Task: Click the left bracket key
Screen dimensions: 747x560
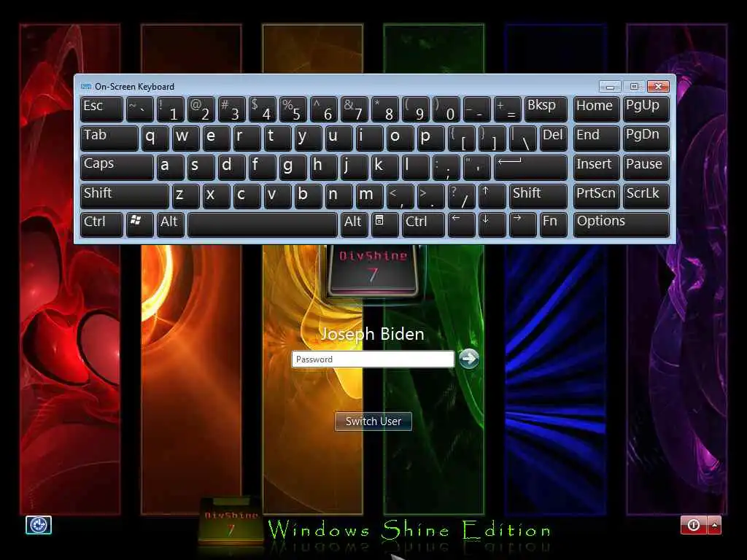Action: click(x=461, y=138)
